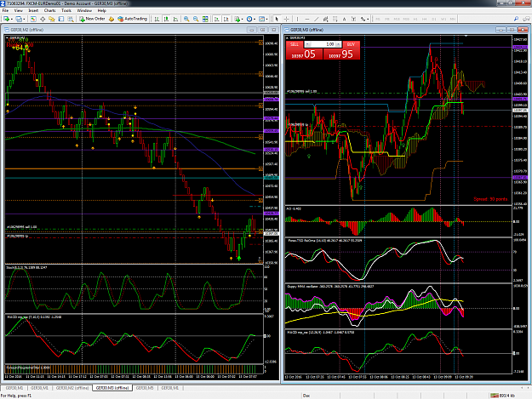Open the Insert menu
The width and height of the screenshot is (532, 399).
(33, 10)
